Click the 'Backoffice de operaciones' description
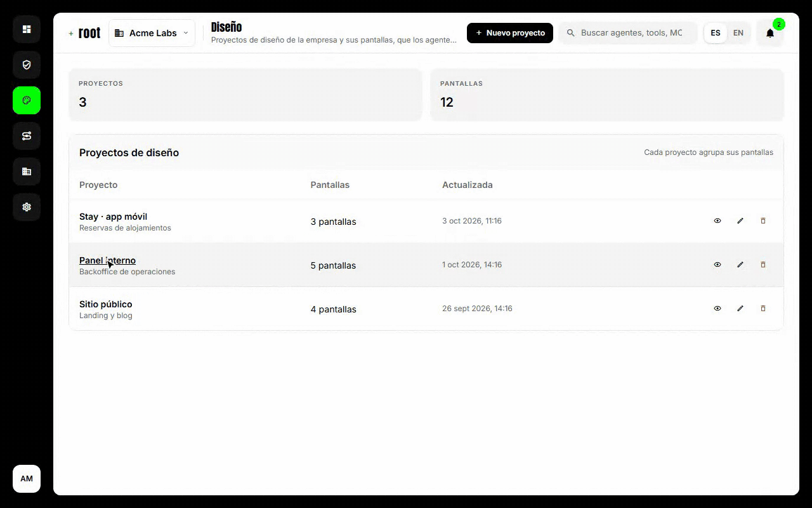The width and height of the screenshot is (812, 508). (127, 272)
